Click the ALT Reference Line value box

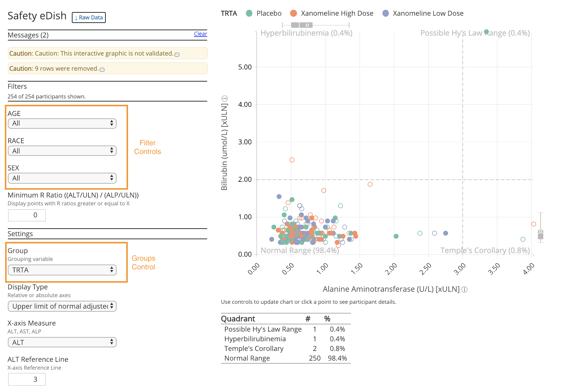coord(27,379)
